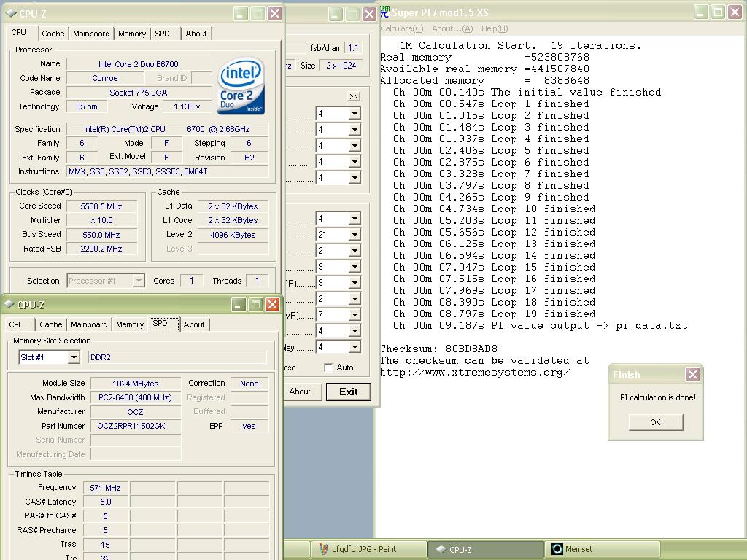This screenshot has width=747, height=560.
Task: Click the Paint icon in taskbar
Action: tap(323, 549)
